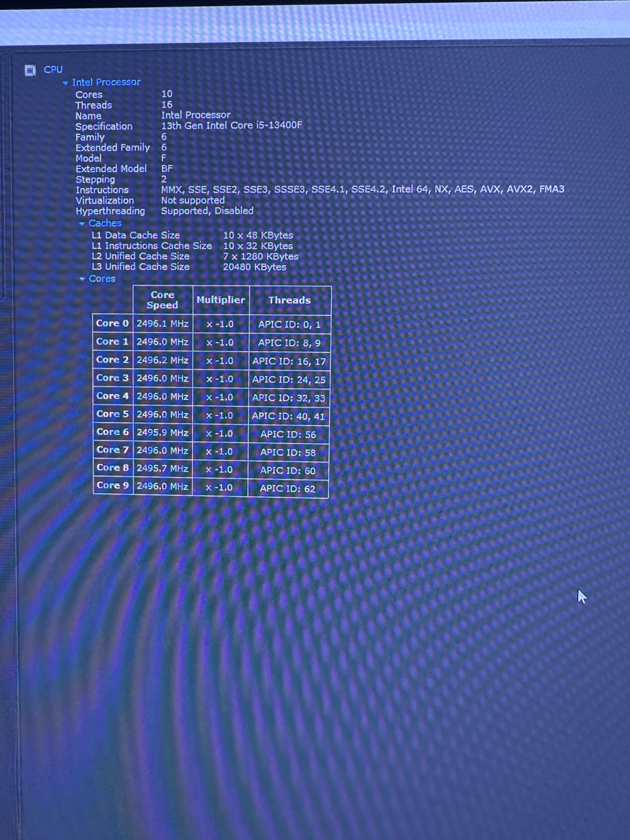Click the Specification 13th Gen Intel Core i5-13400F
630x840 pixels.
click(232, 125)
